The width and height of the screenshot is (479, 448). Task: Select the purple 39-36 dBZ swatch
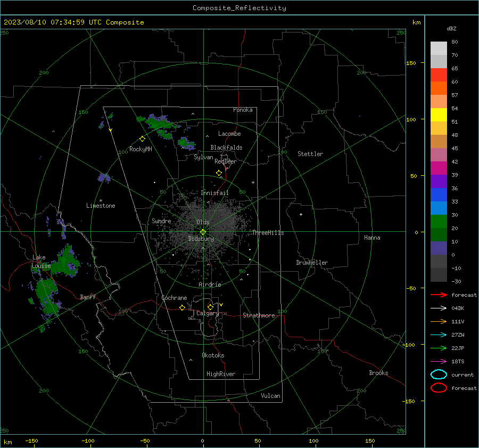pyautogui.click(x=439, y=182)
